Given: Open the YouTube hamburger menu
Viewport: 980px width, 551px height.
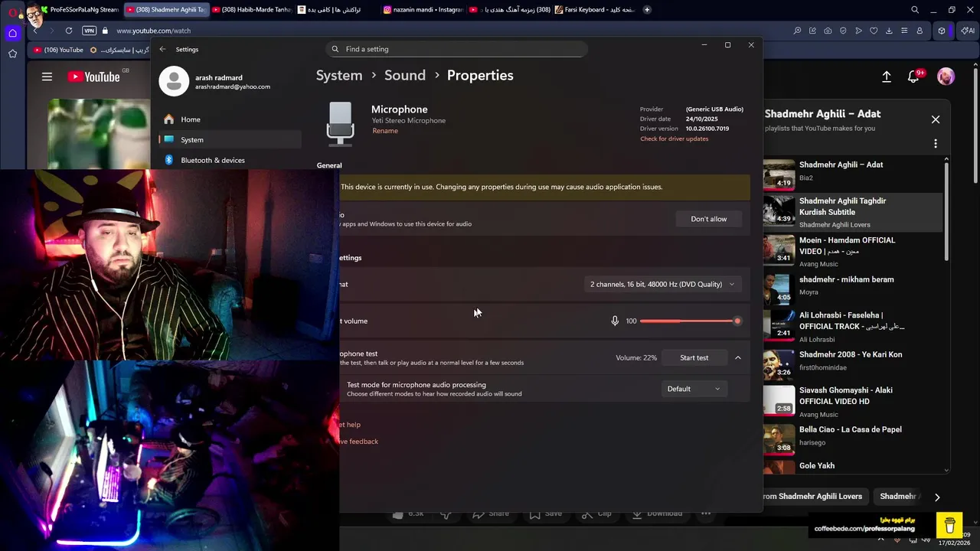Looking at the screenshot, I should click(x=47, y=77).
